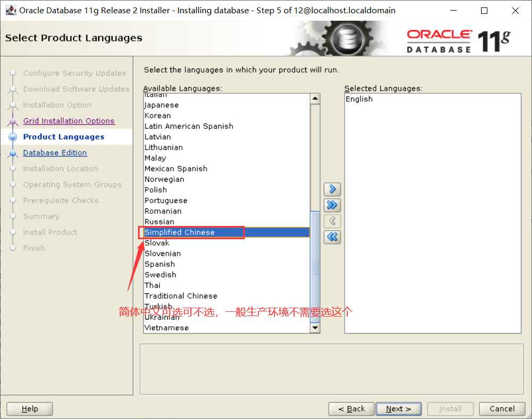Select Slovenian in available languages

click(227, 254)
